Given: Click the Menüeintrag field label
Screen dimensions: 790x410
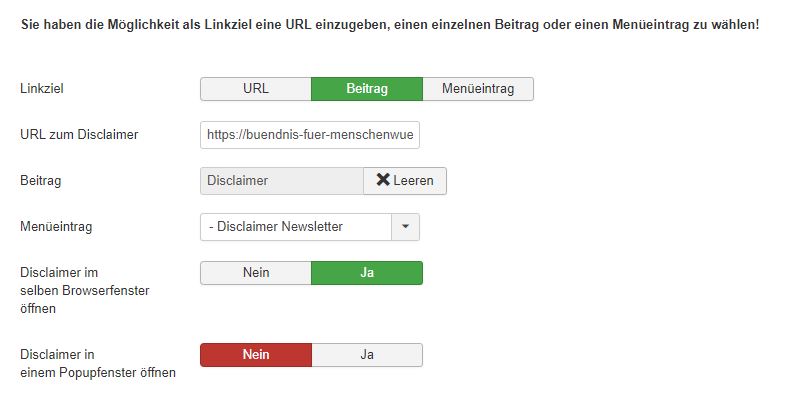Looking at the screenshot, I should point(56,227).
